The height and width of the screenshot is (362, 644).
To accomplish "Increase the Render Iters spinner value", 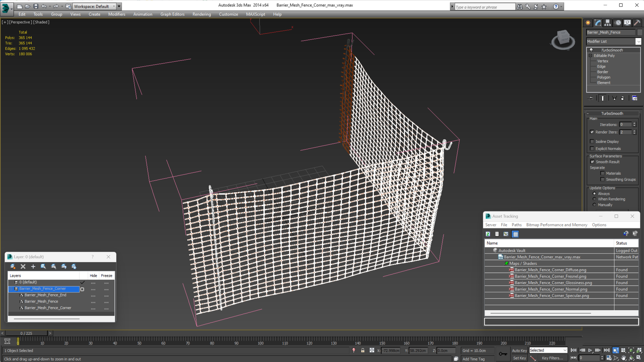I will [634, 131].
